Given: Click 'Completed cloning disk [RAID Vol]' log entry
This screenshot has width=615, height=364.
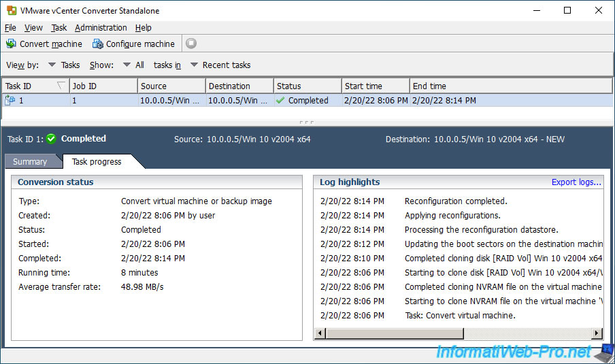Looking at the screenshot, I should point(503,258).
